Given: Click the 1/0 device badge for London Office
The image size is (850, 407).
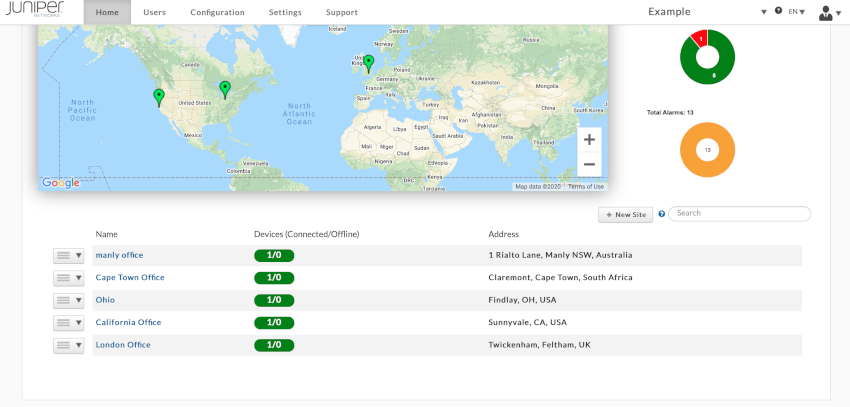Looking at the screenshot, I should point(274,345).
